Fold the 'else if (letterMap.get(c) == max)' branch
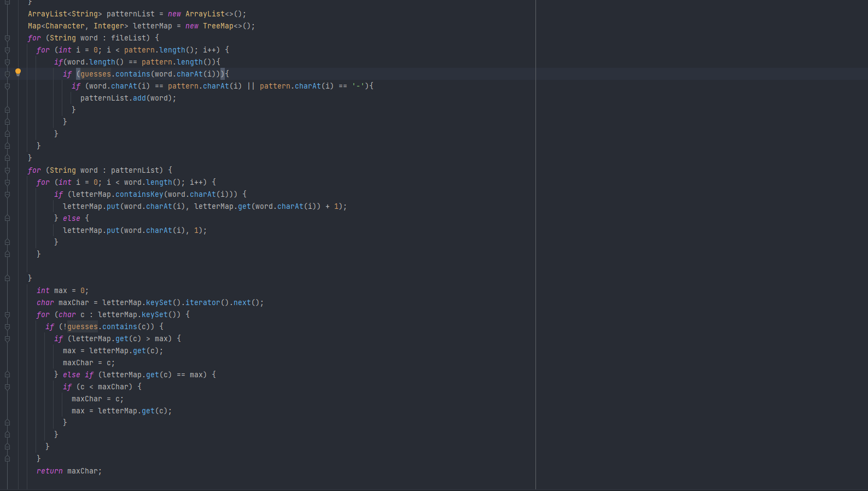 point(7,375)
